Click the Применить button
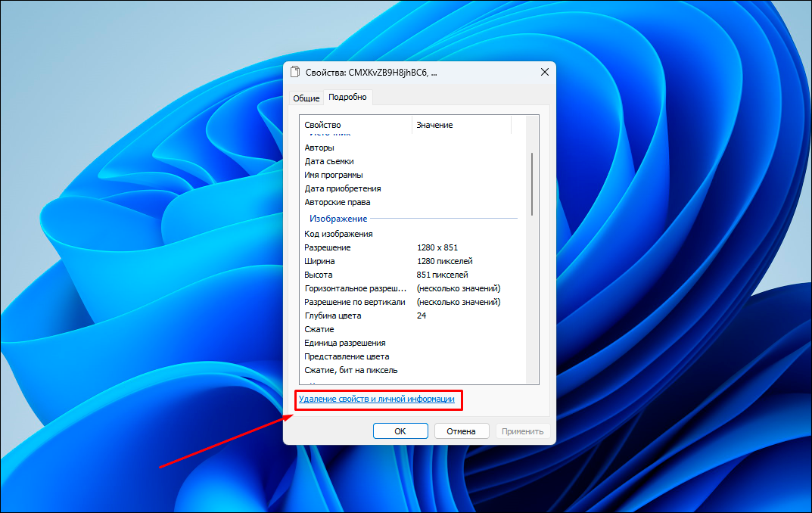 pos(522,431)
